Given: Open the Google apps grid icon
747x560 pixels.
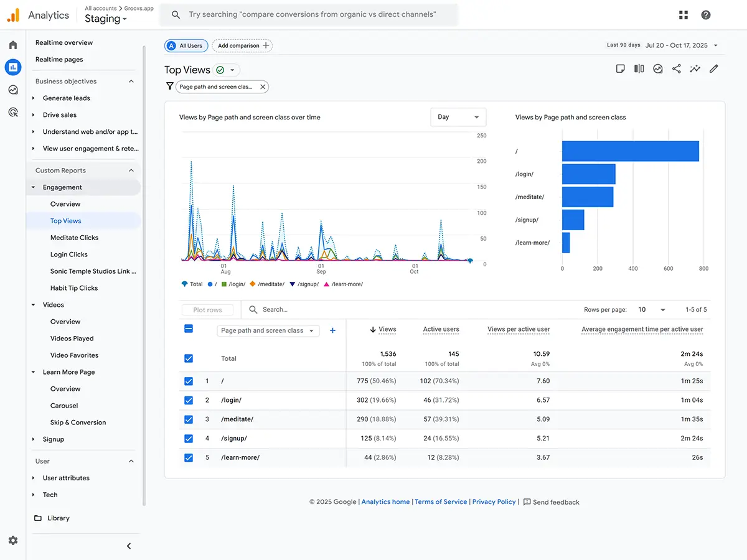Looking at the screenshot, I should [x=684, y=15].
